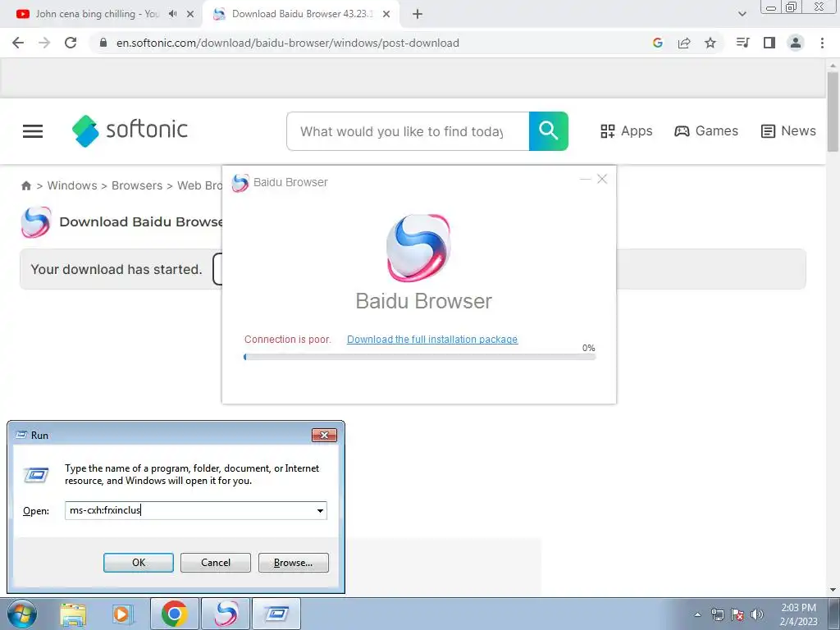840x630 pixels.
Task: Click the Run dialog Open text field
Action: 189,510
